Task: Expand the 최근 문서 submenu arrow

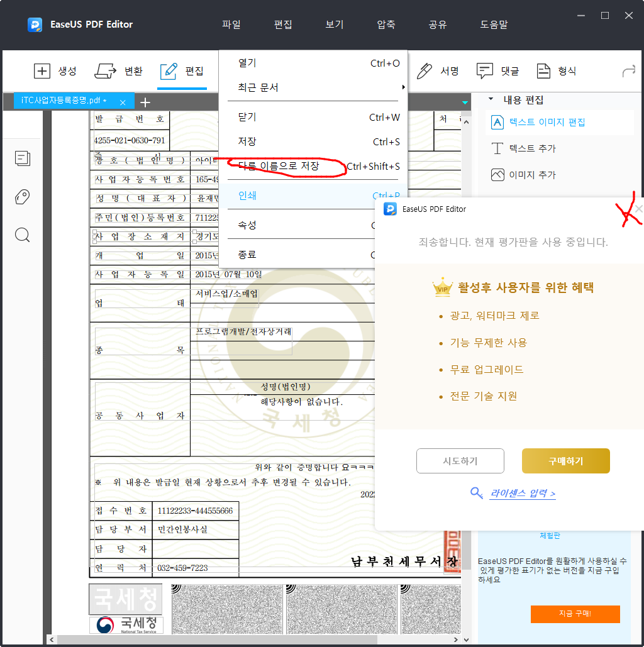Action: pyautogui.click(x=403, y=87)
